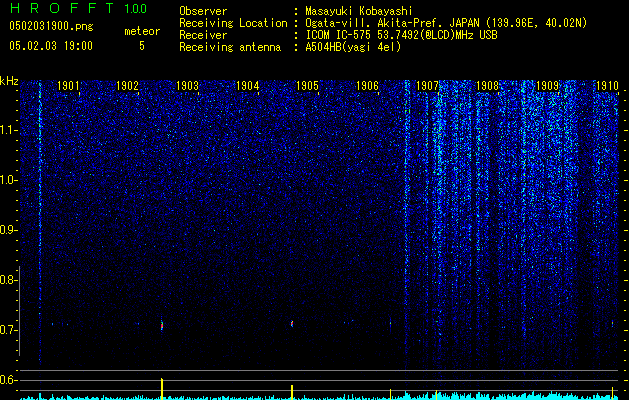This screenshot has height=400, width=629.
Task: Click the 1904 time marker
Action: click(248, 85)
